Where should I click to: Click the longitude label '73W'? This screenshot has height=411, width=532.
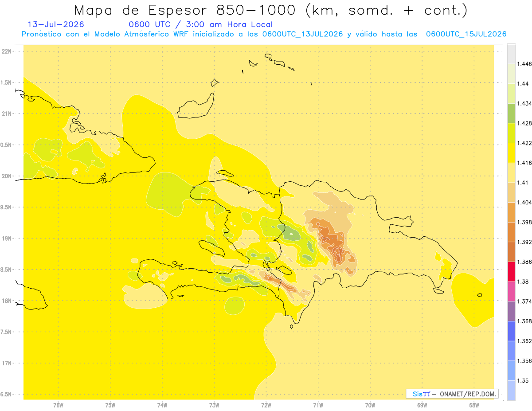point(214,405)
